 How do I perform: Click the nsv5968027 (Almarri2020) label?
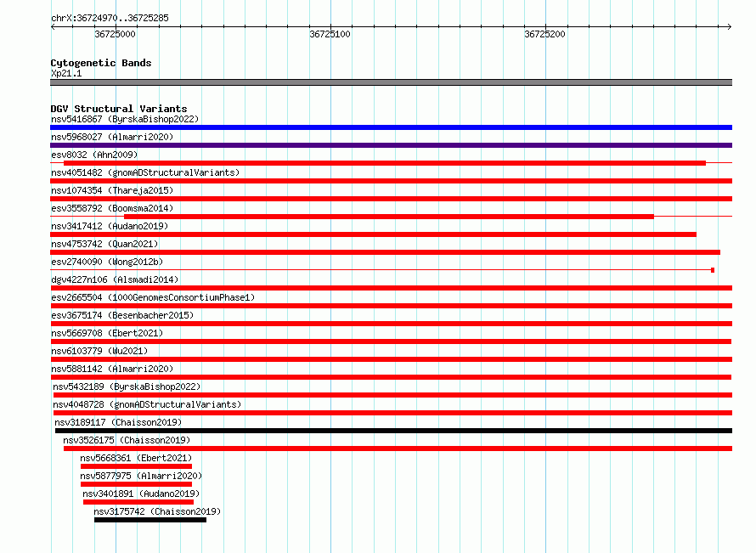coord(112,137)
